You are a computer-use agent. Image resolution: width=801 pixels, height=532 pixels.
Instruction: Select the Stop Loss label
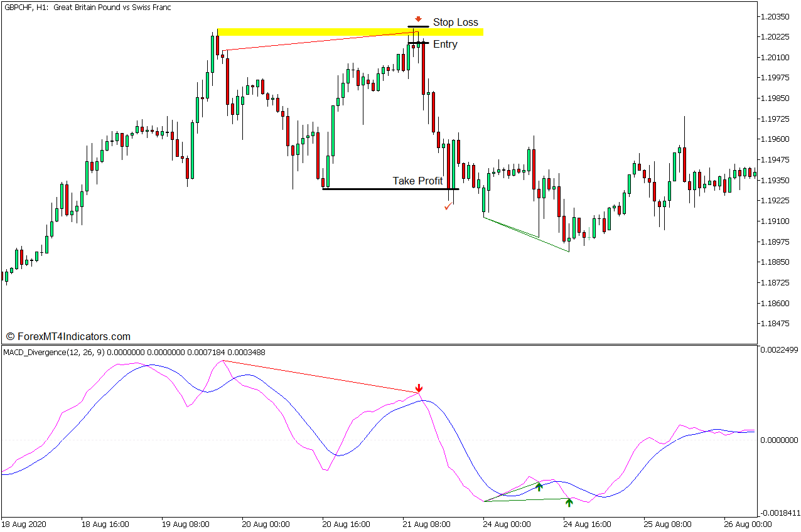click(454, 22)
